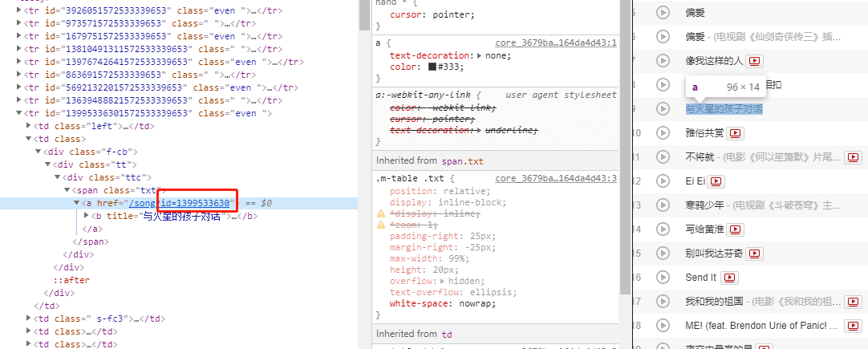The image size is (868, 349).
Task: Play the track 雅俗共赏
Action: pyautogui.click(x=663, y=133)
